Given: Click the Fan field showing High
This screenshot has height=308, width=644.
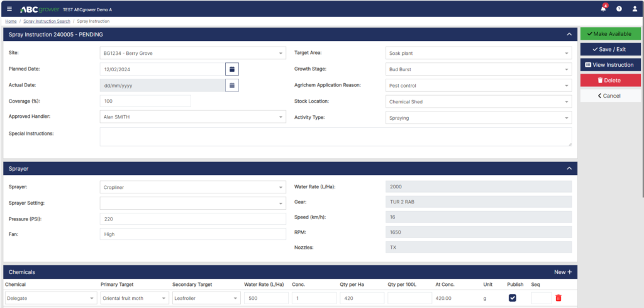Looking at the screenshot, I should [x=193, y=234].
